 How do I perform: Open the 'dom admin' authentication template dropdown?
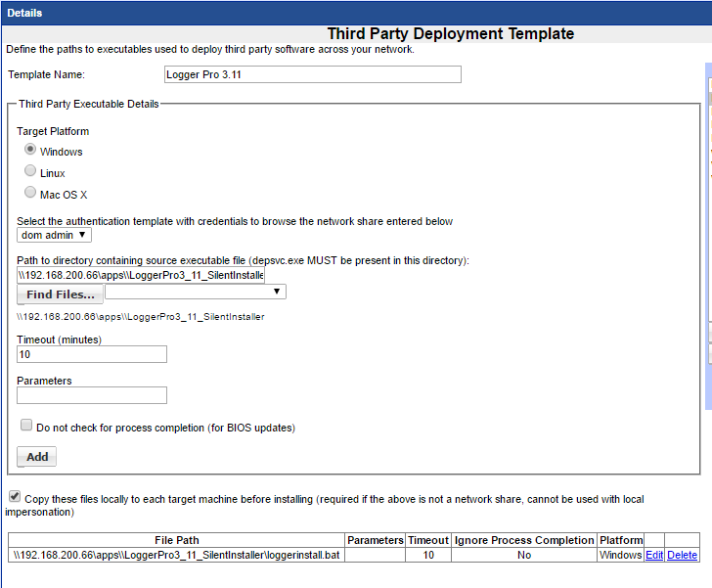[x=55, y=235]
